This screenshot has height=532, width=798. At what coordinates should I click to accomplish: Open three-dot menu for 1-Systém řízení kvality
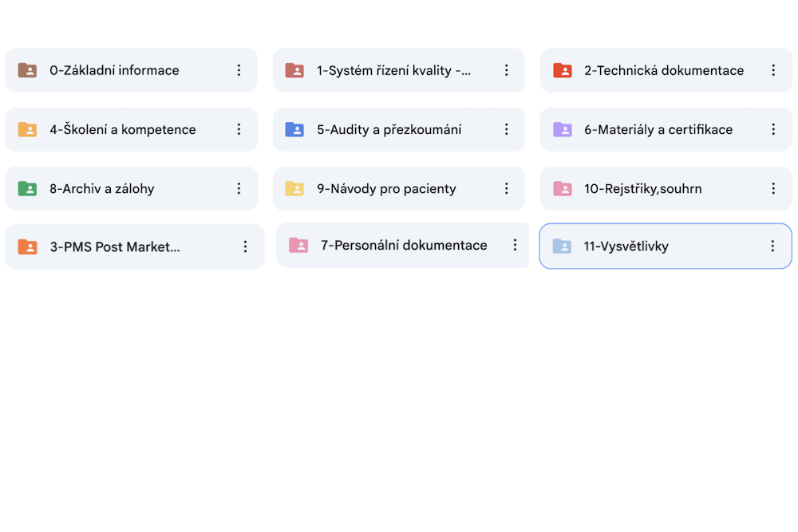pyautogui.click(x=506, y=70)
